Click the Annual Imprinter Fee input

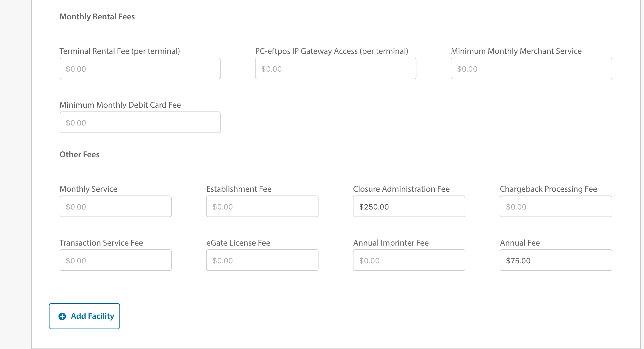click(x=409, y=260)
